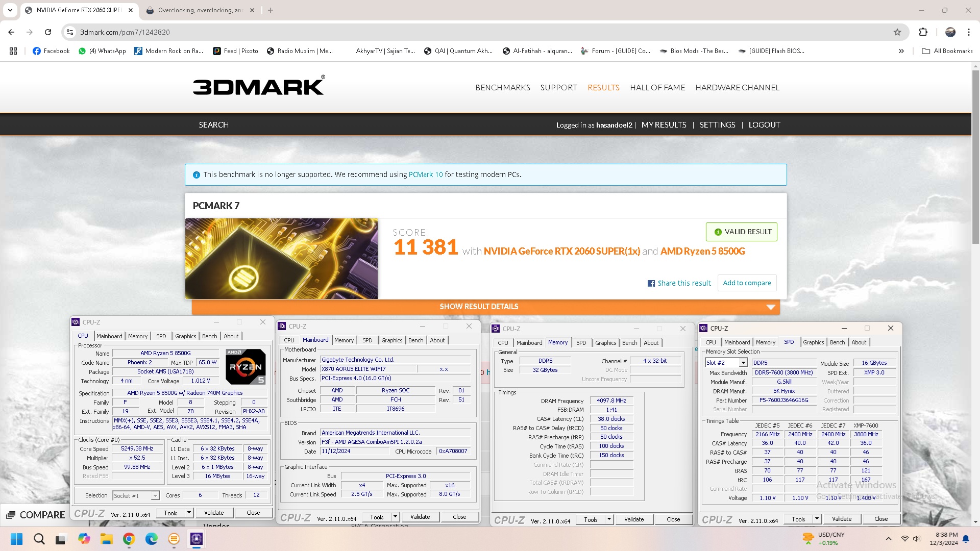Open Microsoft Edge from the taskbar
The image size is (980, 551).
(151, 539)
